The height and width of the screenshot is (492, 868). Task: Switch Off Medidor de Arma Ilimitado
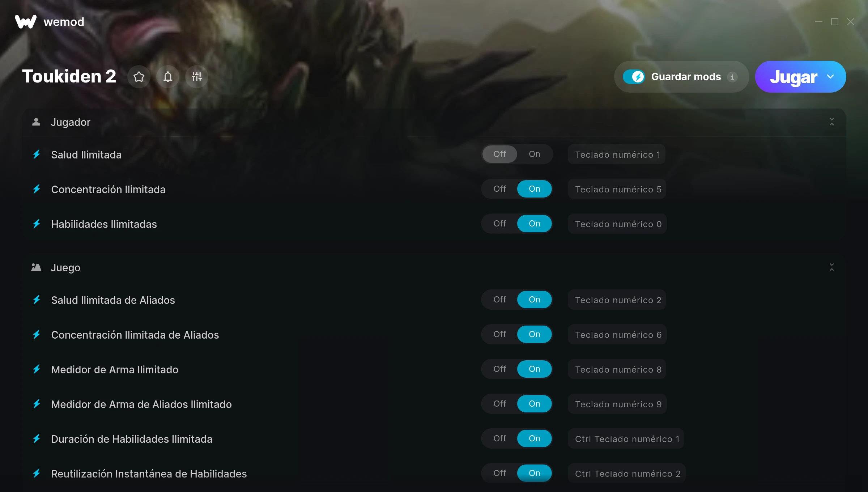(x=500, y=369)
